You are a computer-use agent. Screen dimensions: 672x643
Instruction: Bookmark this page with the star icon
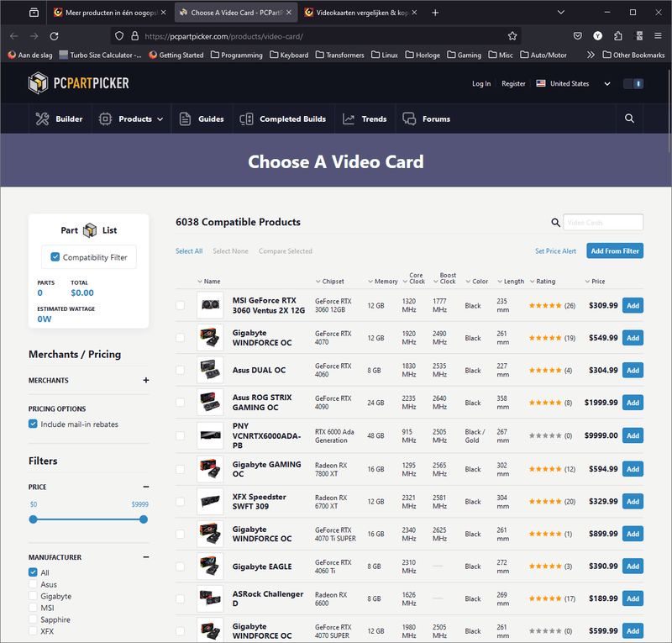tap(512, 36)
